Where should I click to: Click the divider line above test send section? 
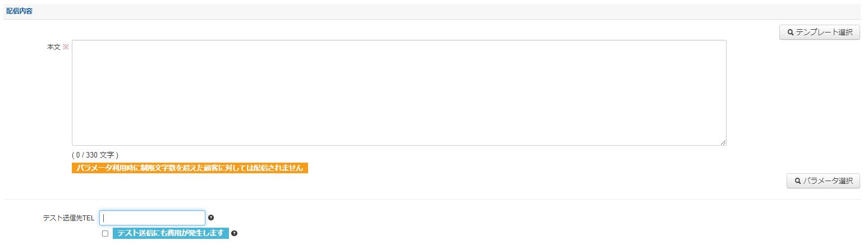point(432,199)
